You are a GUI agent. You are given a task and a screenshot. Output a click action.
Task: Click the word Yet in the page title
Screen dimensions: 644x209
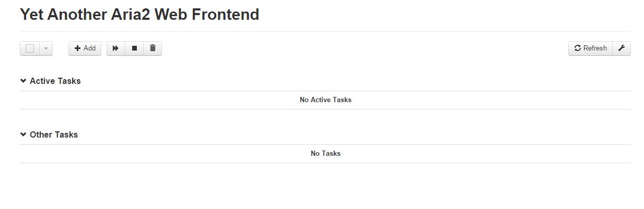point(31,15)
